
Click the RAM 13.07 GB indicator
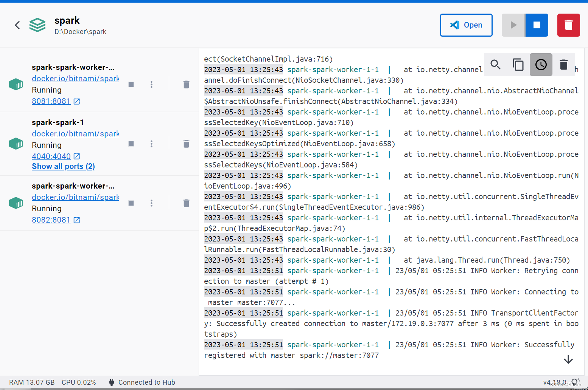pos(32,382)
